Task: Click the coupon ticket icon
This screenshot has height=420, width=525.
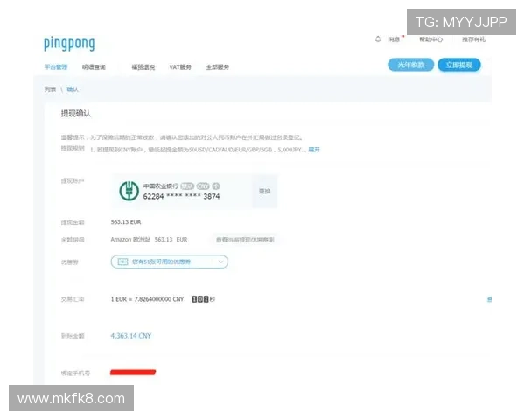Action: click(123, 262)
